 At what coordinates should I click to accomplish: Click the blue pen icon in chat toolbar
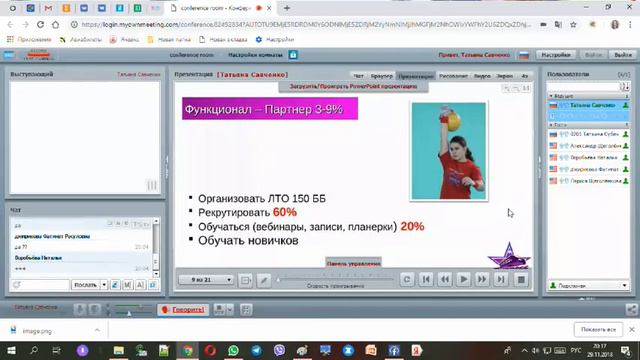(x=115, y=284)
